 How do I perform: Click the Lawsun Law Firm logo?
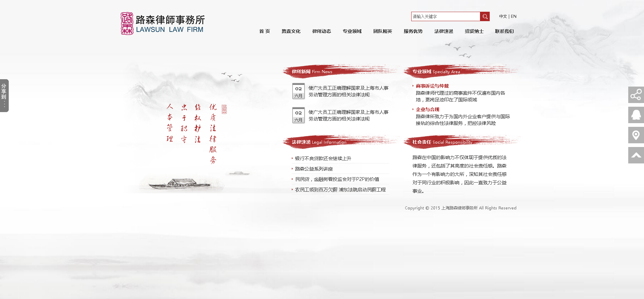point(163,23)
